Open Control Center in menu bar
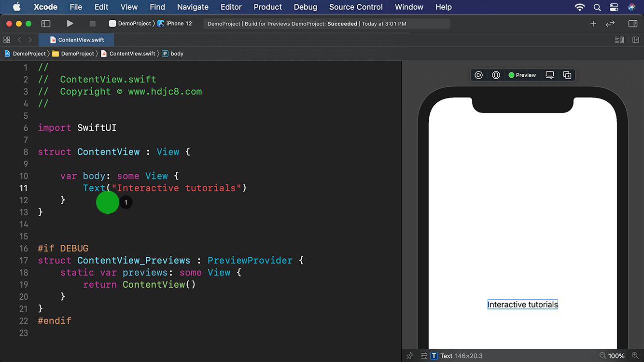Screen dimensions: 644x362 (x=614, y=7)
